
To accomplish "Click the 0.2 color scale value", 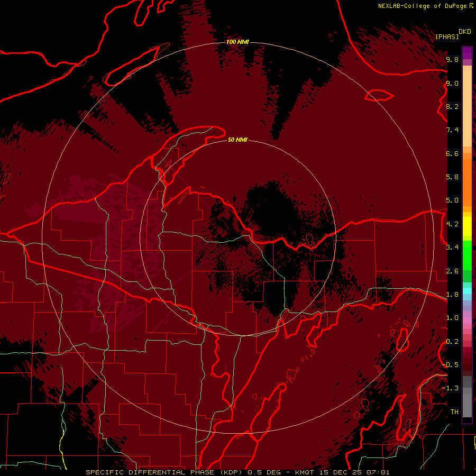I will (452, 342).
